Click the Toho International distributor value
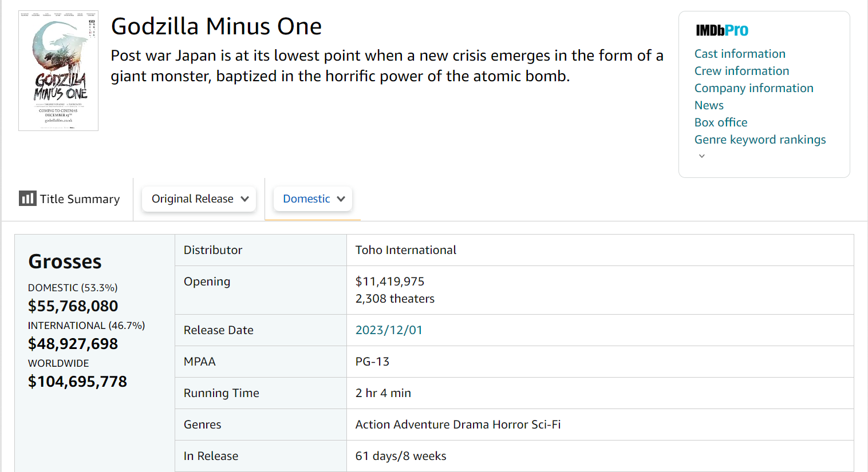This screenshot has width=868, height=472. pos(405,250)
